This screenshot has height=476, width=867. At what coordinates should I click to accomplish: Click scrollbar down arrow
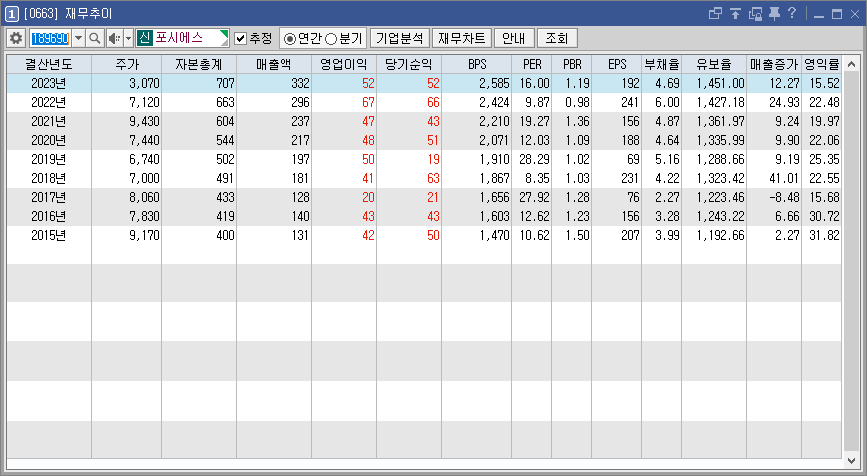click(x=851, y=460)
